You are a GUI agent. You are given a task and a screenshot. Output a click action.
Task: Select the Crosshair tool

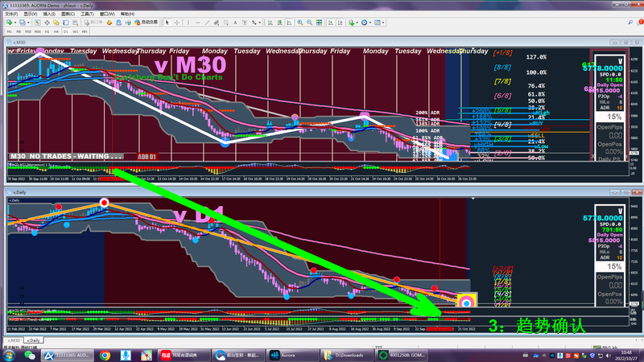177,23
